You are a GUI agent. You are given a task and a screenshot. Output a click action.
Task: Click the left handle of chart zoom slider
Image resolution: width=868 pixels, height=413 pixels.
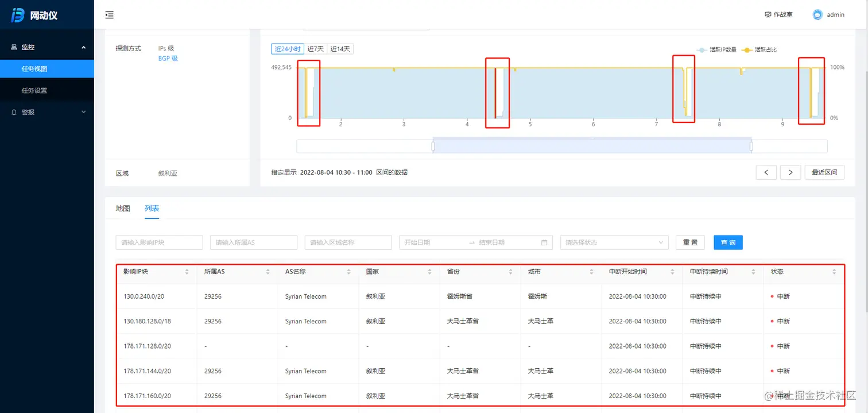(433, 146)
